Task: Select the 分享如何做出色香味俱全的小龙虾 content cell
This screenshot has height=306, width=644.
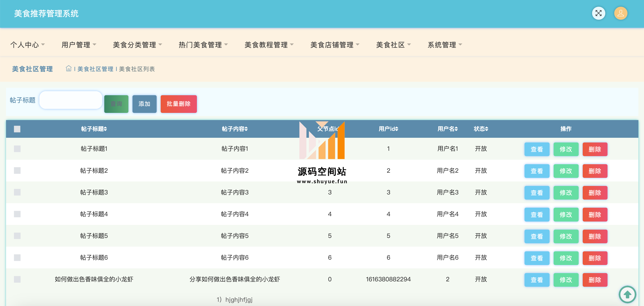Action: coord(235,279)
